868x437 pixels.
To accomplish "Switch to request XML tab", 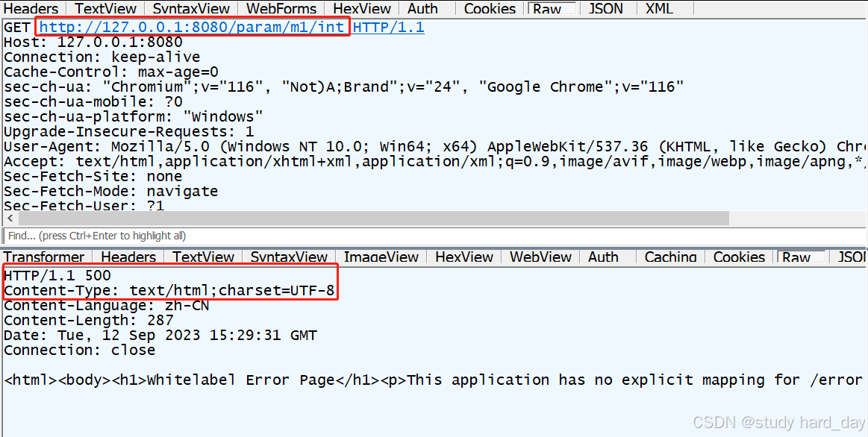I will 659,9.
